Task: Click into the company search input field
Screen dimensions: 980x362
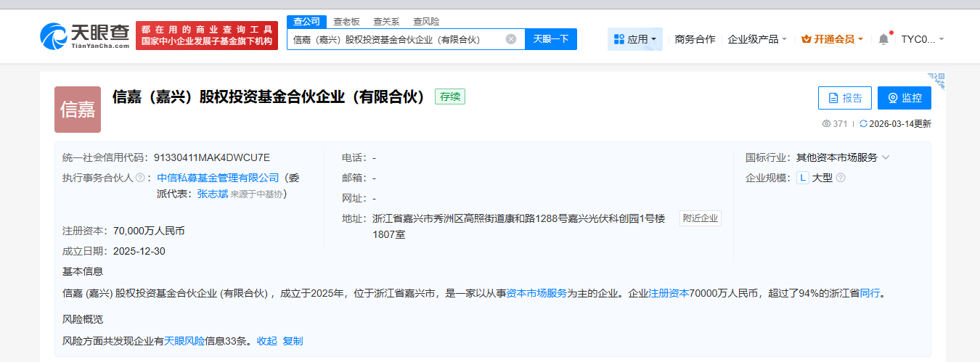Action: (x=396, y=39)
